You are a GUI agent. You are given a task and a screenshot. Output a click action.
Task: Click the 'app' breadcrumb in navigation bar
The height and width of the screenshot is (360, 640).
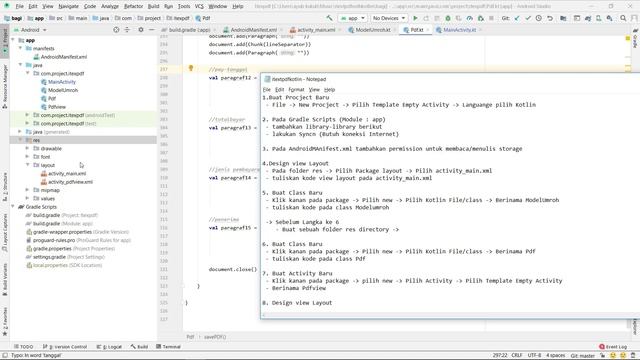click(36, 18)
